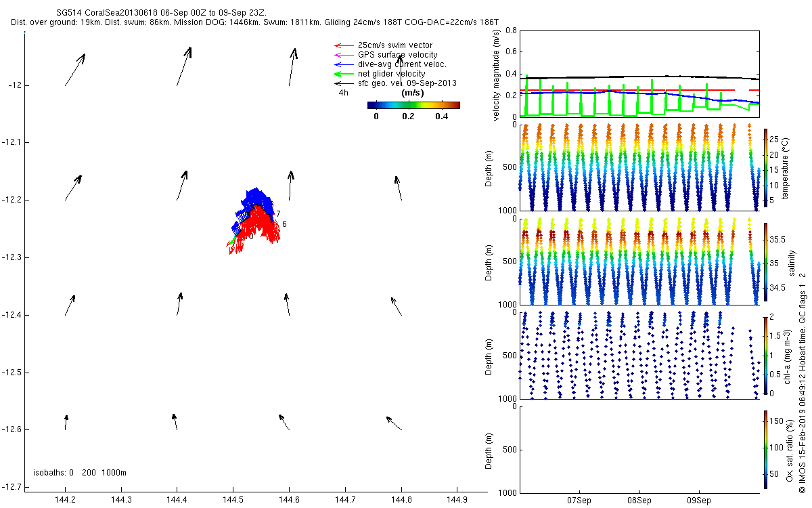Click longitude tick label '144.2'

65,501
